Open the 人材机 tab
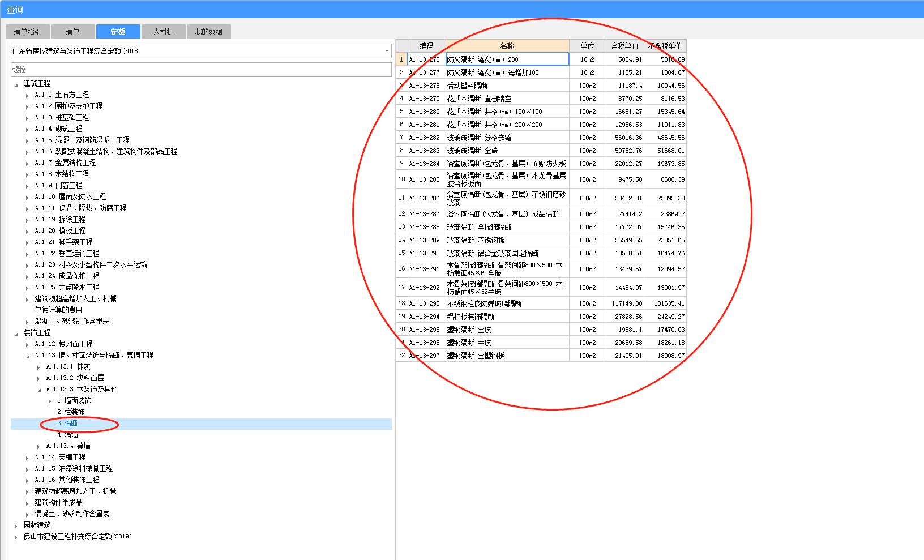 (x=163, y=32)
